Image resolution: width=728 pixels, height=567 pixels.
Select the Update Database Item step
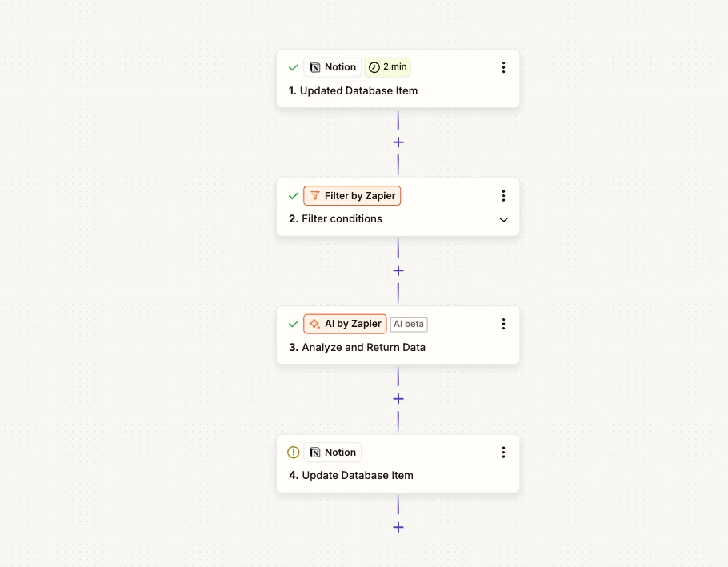[398, 464]
